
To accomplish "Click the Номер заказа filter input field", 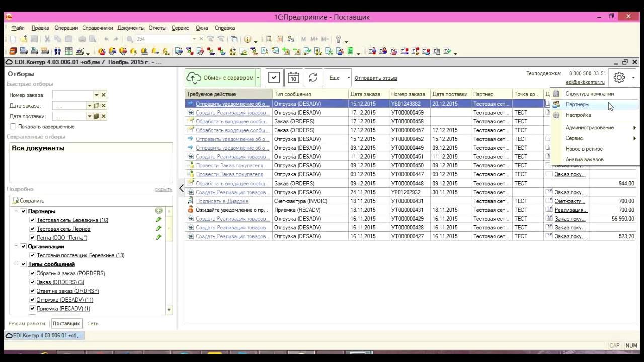I will click(x=72, y=95).
